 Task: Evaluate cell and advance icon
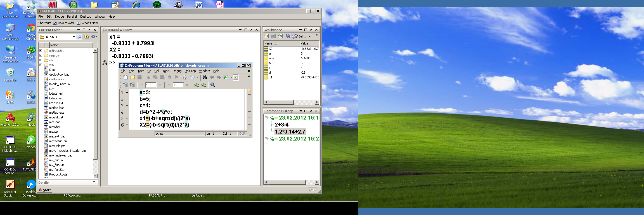point(132,85)
